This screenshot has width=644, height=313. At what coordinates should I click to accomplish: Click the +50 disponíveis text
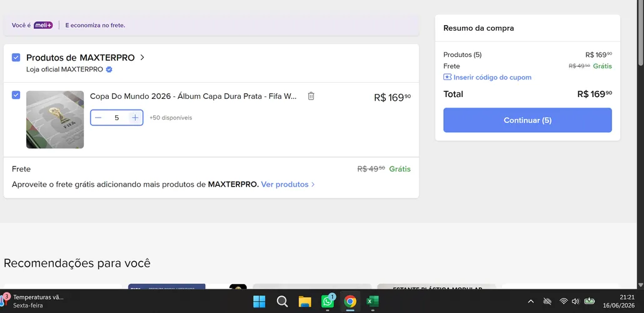[x=171, y=118]
